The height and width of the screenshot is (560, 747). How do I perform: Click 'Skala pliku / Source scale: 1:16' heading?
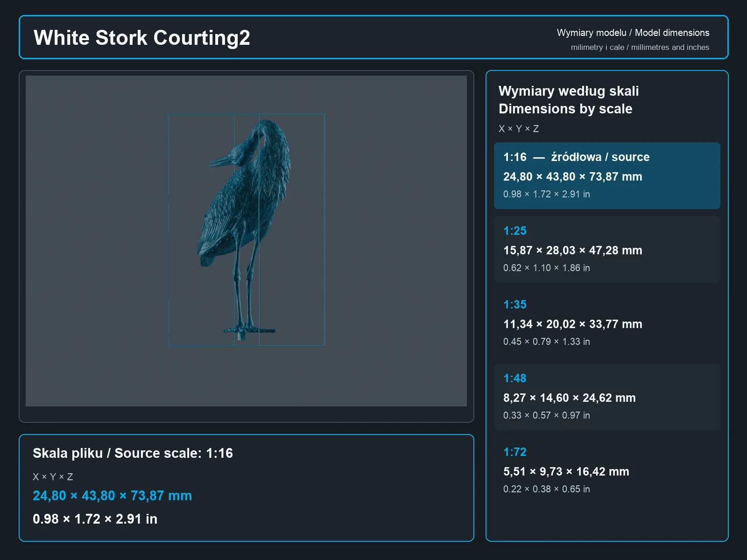pos(133,453)
